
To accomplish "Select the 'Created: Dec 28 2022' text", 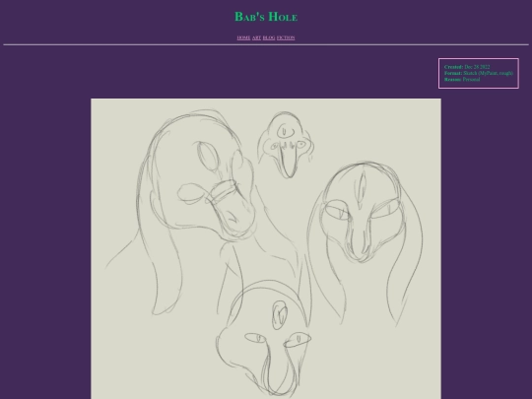I will point(467,67).
